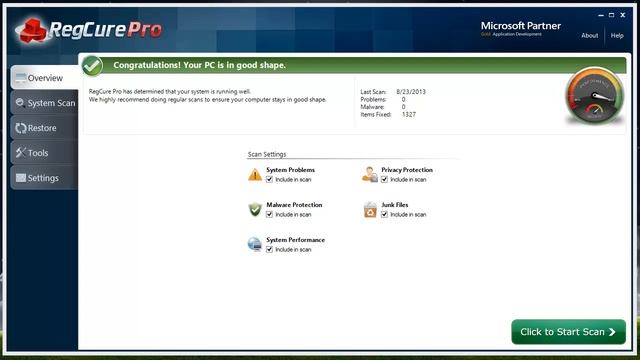Click the Click to Start Scan button
Viewport: 640px width, 360px height.
(568, 332)
